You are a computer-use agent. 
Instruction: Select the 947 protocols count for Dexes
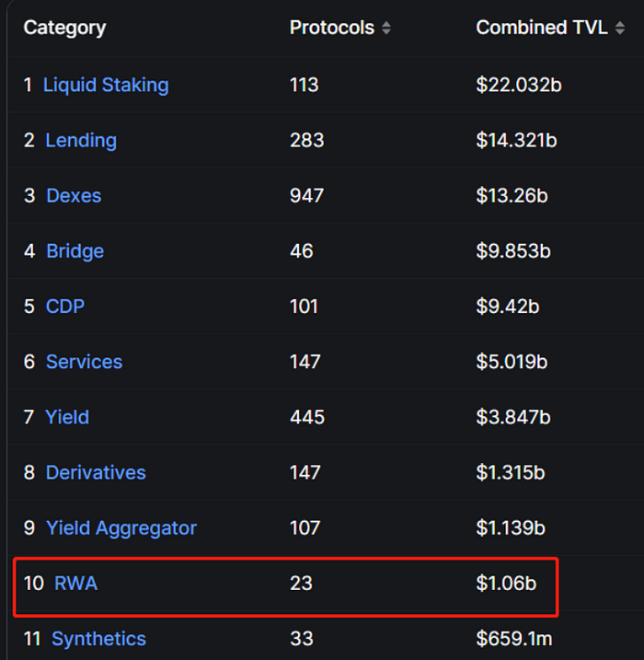point(306,196)
